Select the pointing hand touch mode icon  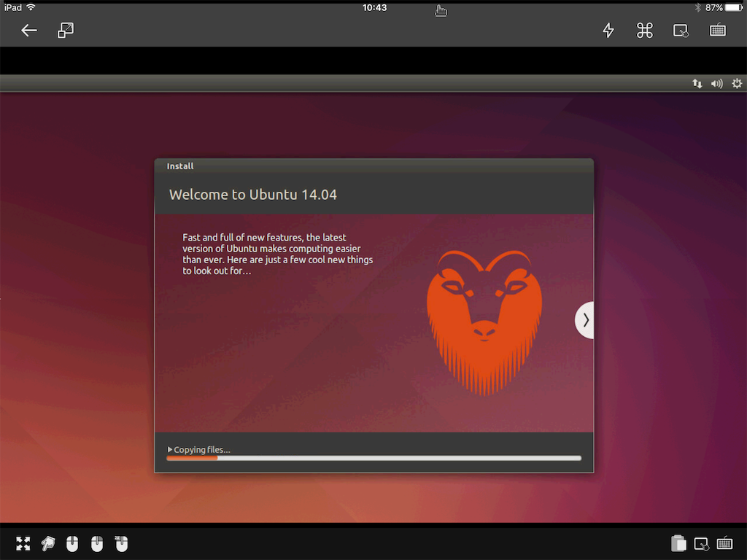tap(47, 543)
